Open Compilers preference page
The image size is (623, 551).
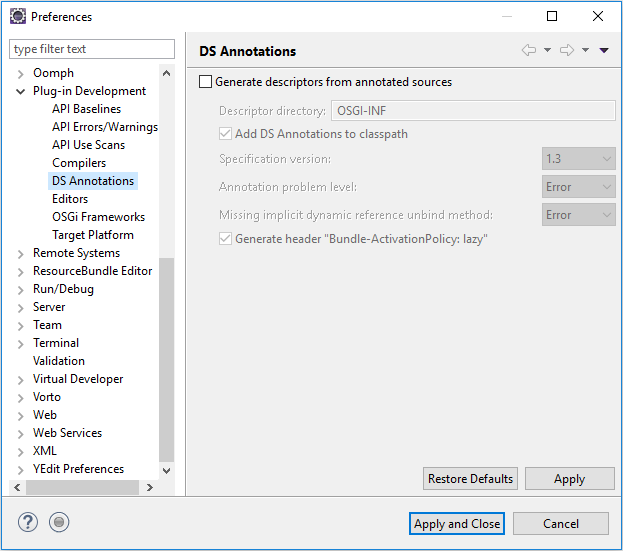(x=79, y=163)
